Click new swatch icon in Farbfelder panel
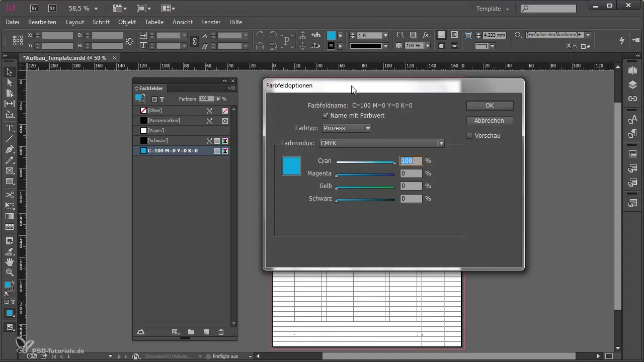The image size is (644, 362). (x=206, y=332)
